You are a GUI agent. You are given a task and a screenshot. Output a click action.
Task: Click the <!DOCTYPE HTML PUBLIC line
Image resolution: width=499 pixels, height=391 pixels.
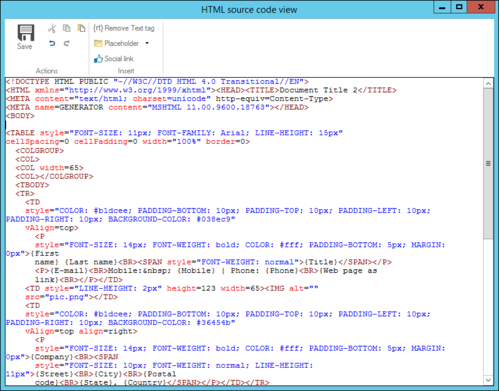pos(157,82)
